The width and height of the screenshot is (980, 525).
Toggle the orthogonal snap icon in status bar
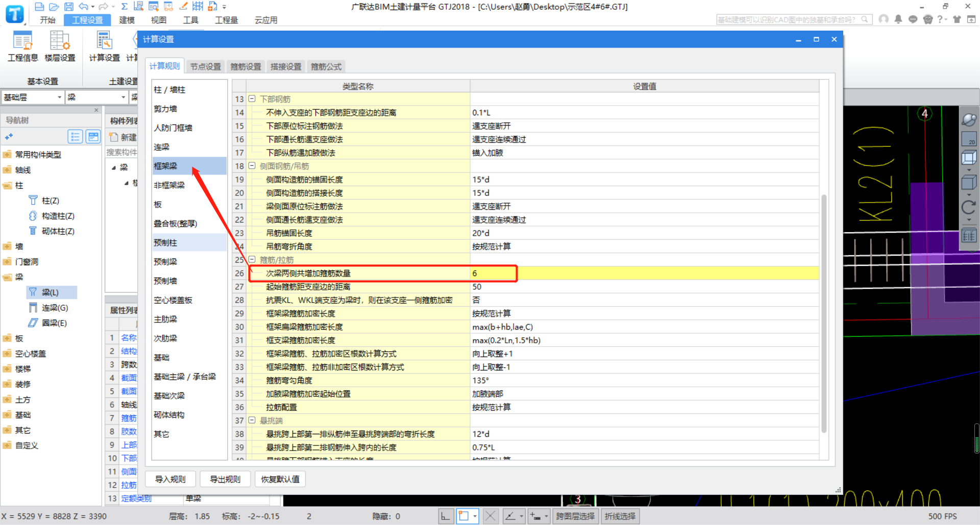pos(445,516)
